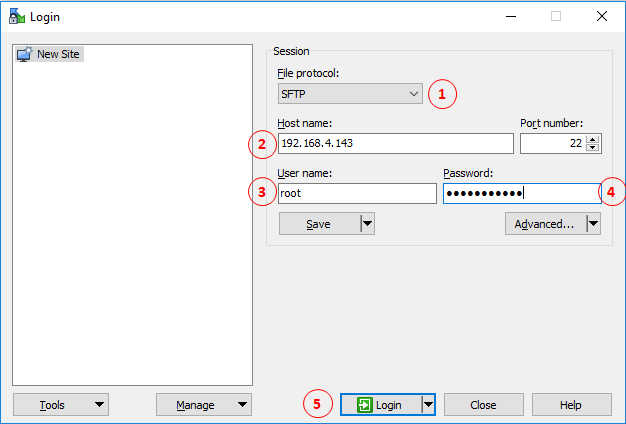Expand the Save button dropdown arrow
Image resolution: width=626 pixels, height=424 pixels.
pyautogui.click(x=367, y=224)
